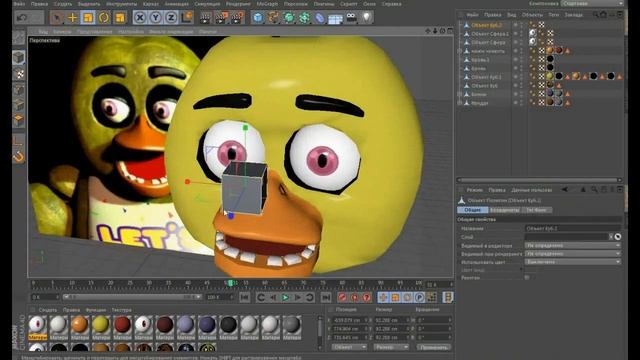Toggle parameter (P) keyframe recording

(419, 297)
